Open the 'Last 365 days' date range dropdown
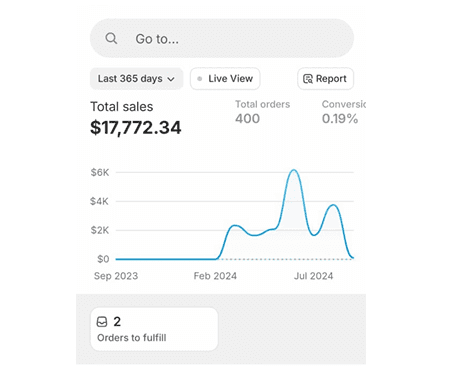This screenshot has height=376, width=449. point(136,79)
